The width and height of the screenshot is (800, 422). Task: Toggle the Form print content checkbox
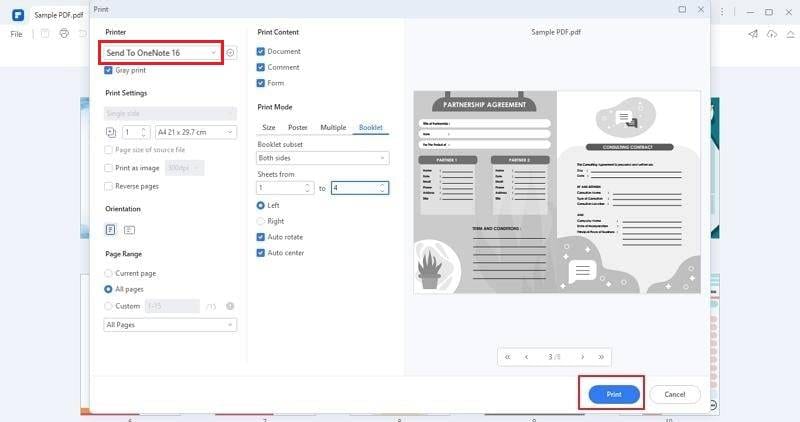[x=261, y=83]
